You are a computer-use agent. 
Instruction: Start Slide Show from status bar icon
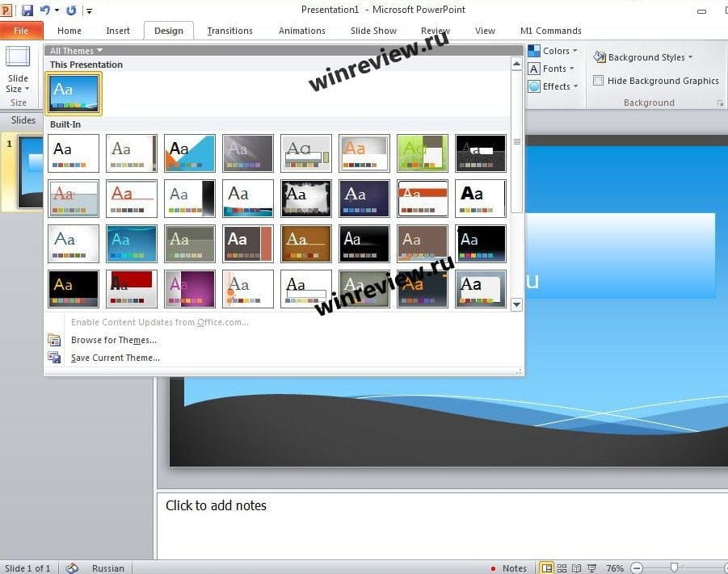[x=591, y=568]
